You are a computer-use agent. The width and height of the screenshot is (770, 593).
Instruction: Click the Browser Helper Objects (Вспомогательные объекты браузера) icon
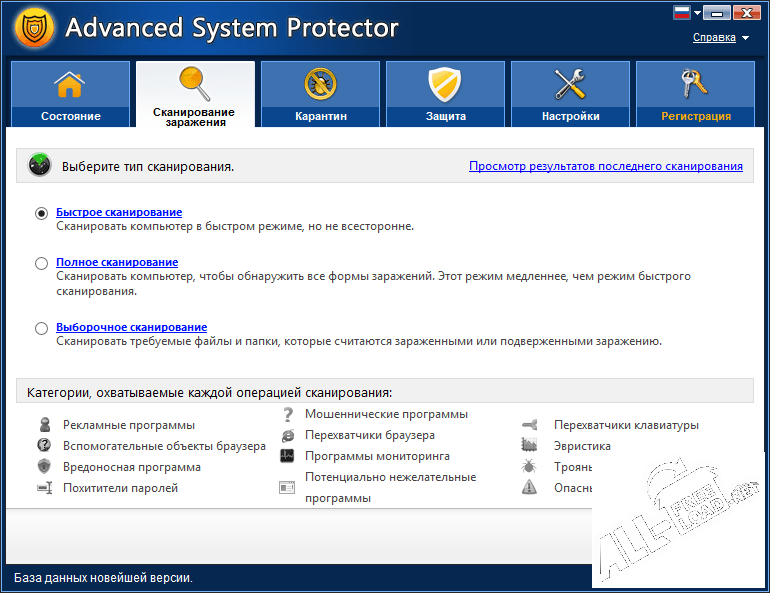44,446
